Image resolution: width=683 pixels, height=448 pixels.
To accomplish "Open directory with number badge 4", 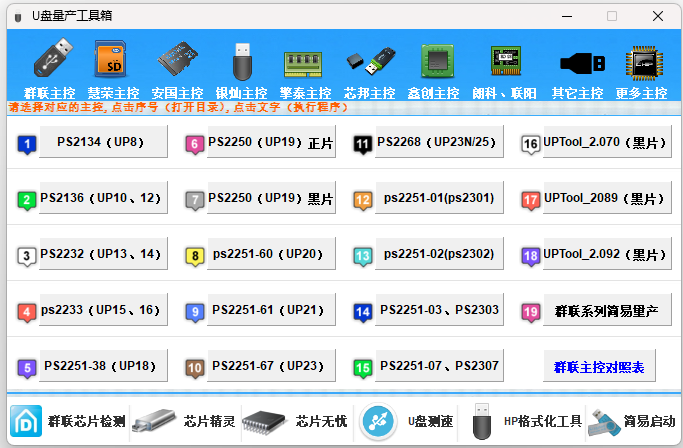I will 27,312.
